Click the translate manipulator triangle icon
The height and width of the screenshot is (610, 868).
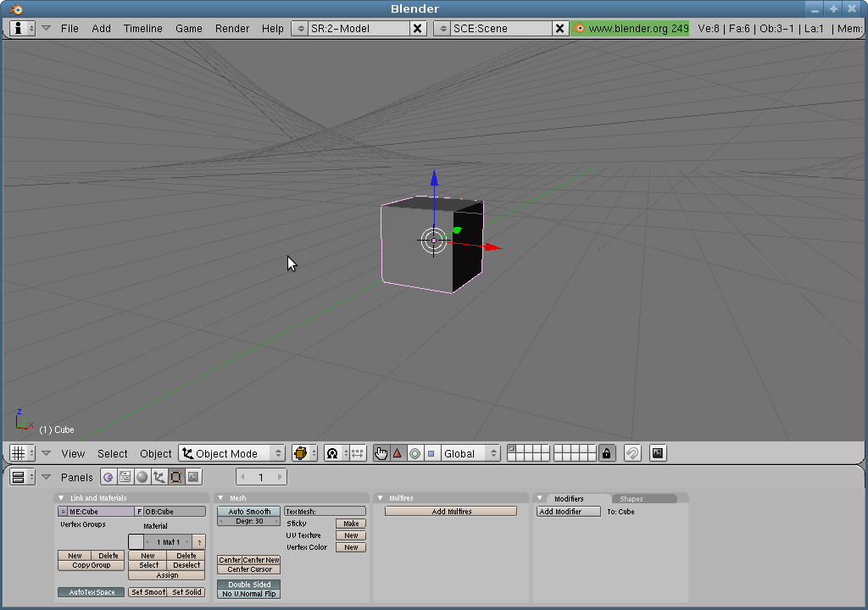[398, 453]
